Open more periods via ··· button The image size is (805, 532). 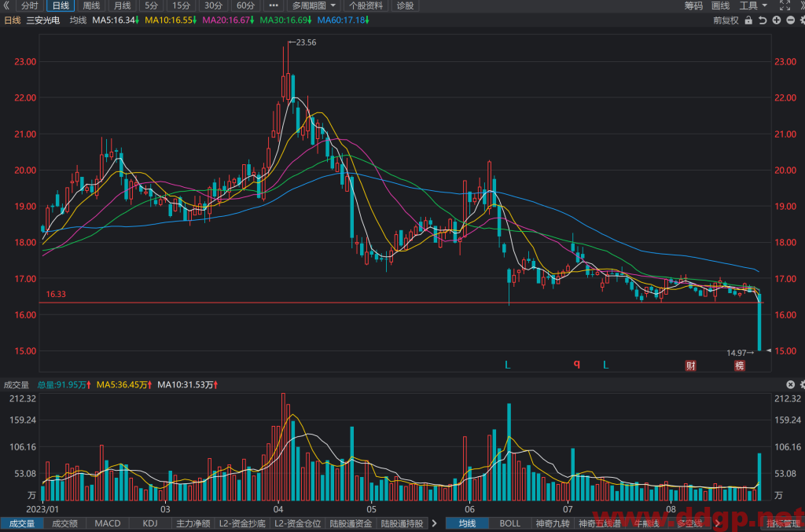click(274, 6)
